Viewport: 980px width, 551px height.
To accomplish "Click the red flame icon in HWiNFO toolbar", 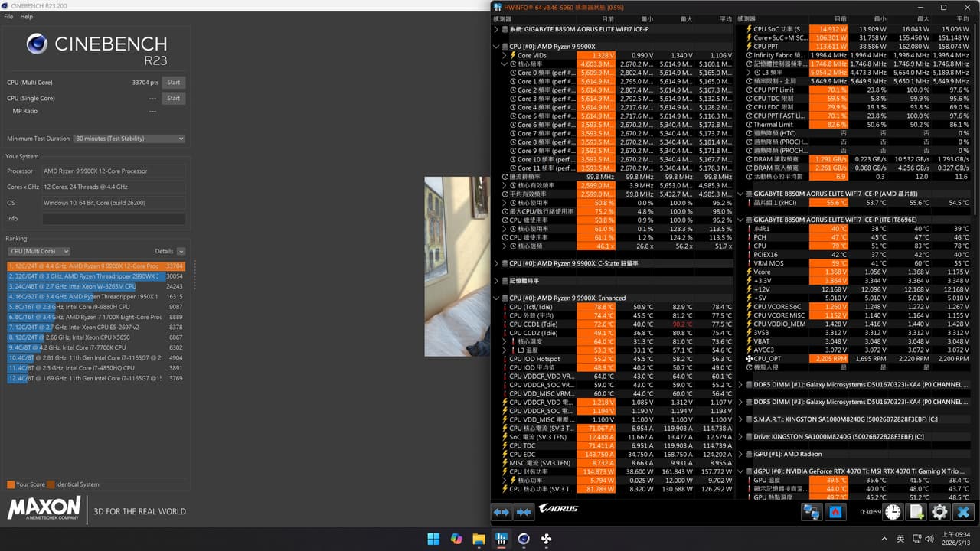I will pyautogui.click(x=835, y=511).
